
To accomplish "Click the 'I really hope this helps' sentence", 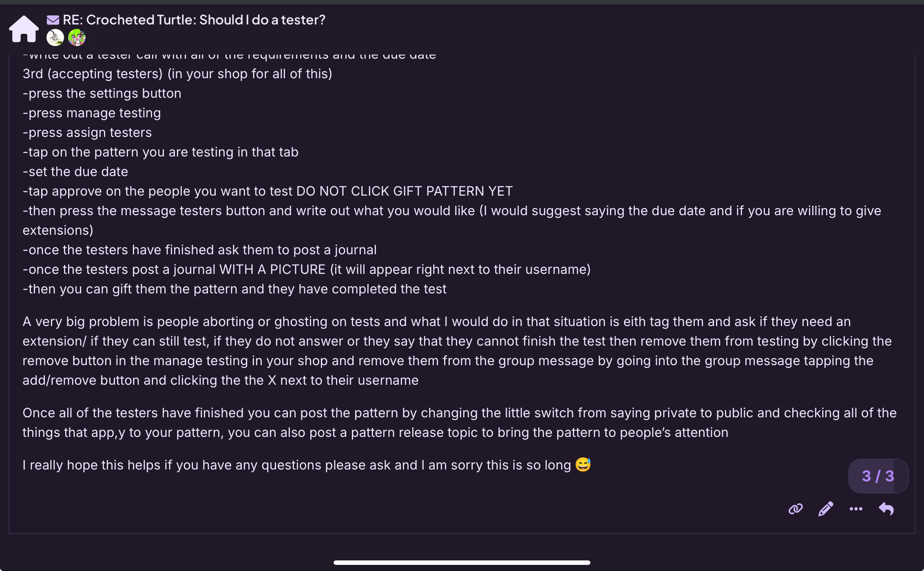I will [x=297, y=465].
